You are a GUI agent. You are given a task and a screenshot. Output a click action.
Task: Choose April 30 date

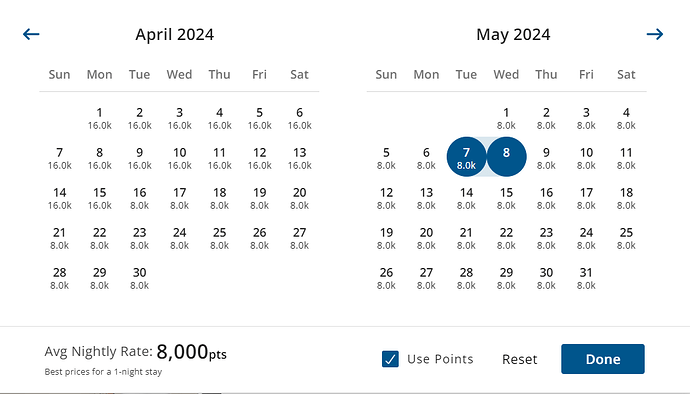[139, 278]
